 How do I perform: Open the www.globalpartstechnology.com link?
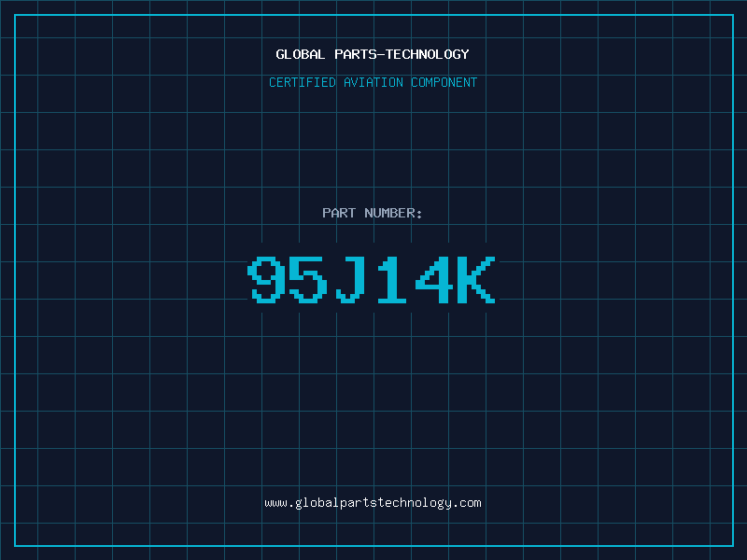[x=373, y=503]
